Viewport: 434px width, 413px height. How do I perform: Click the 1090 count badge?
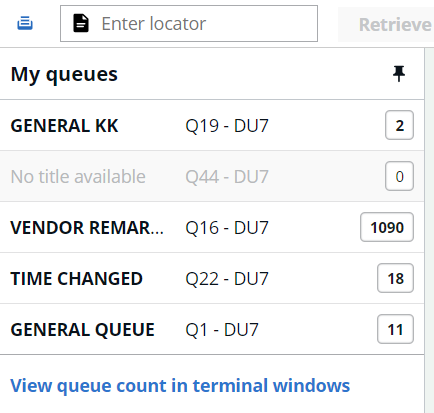pyautogui.click(x=387, y=227)
